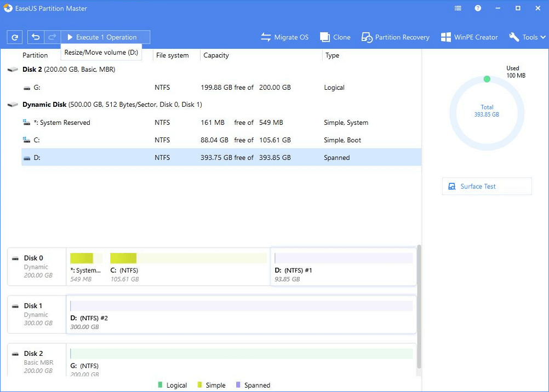549x392 pixels.
Task: Select the System Reserved partition row
Action: [219, 123]
